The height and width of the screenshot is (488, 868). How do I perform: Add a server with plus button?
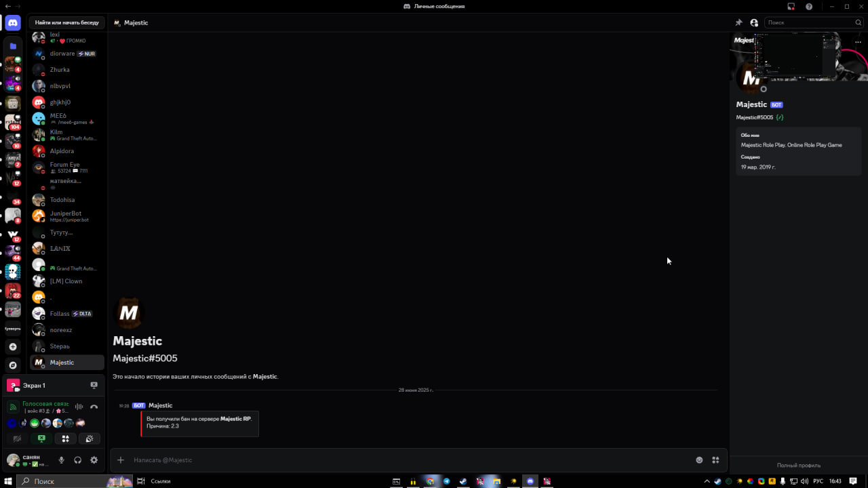point(12,347)
